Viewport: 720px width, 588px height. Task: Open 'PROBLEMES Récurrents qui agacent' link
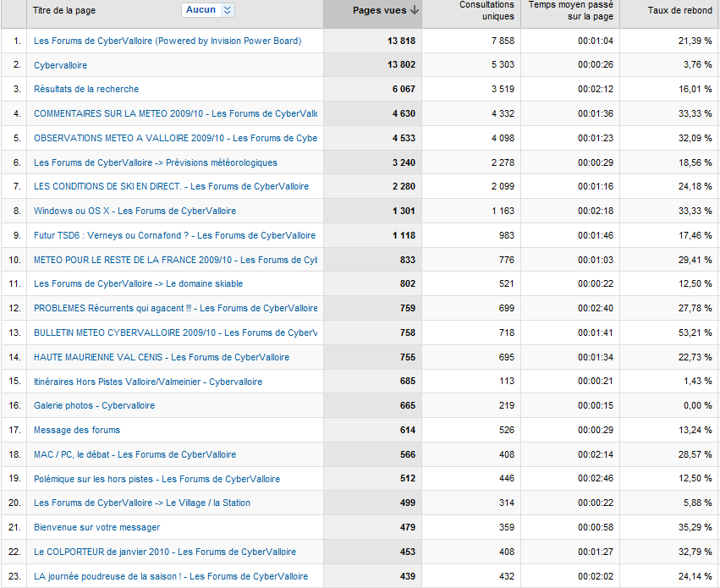tap(174, 309)
